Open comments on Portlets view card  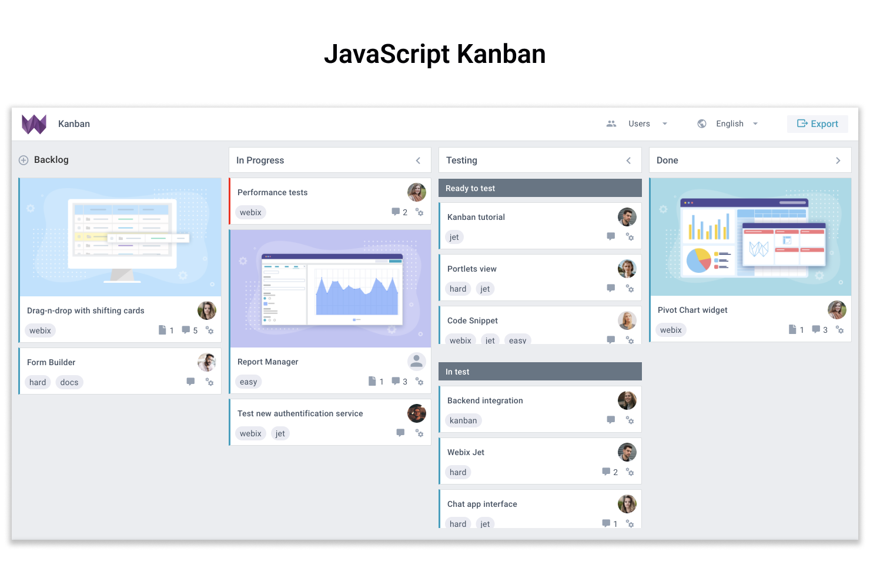(x=611, y=288)
